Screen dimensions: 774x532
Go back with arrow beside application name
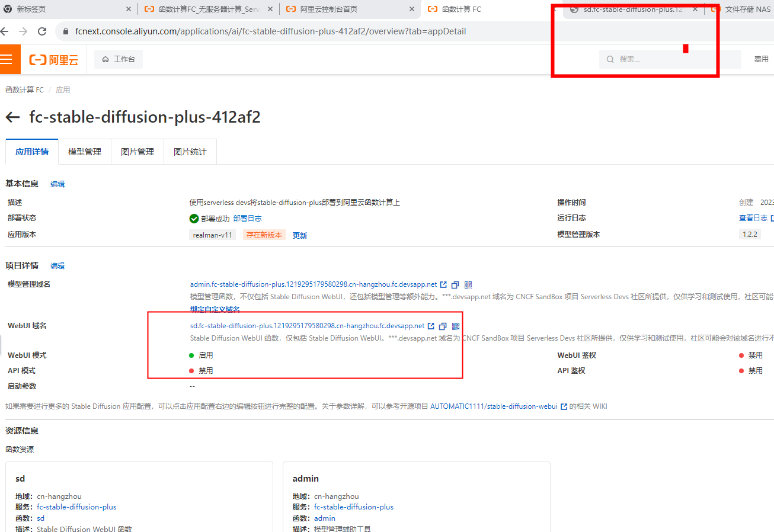(x=12, y=117)
